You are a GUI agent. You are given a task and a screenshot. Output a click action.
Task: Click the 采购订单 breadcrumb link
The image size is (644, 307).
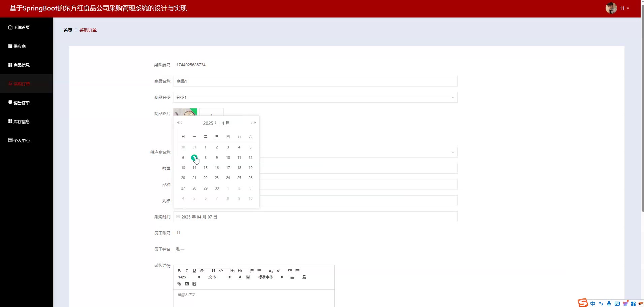(x=88, y=30)
